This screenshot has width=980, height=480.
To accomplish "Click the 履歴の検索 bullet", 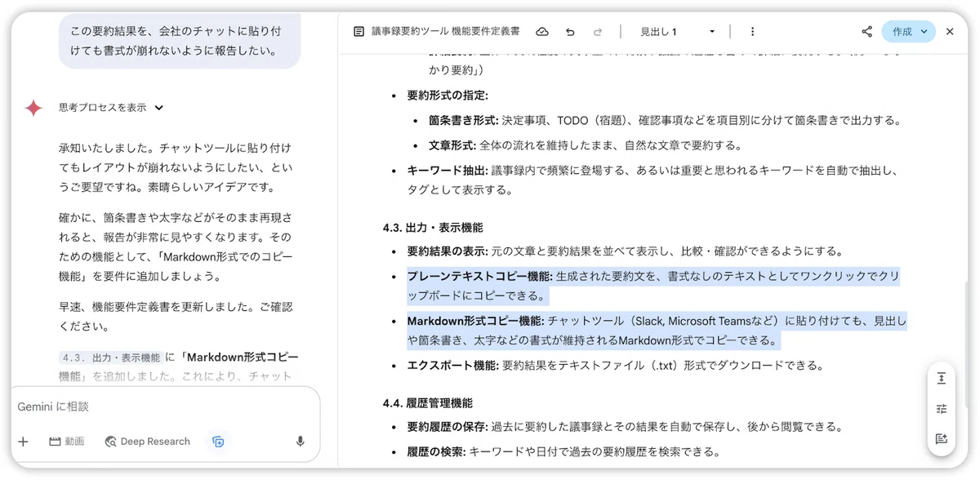I will [x=563, y=451].
